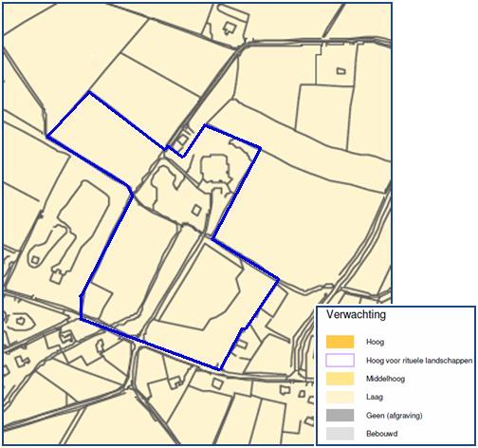
Task: Click the southernmost corner of blue boundary
Action: [219, 369]
